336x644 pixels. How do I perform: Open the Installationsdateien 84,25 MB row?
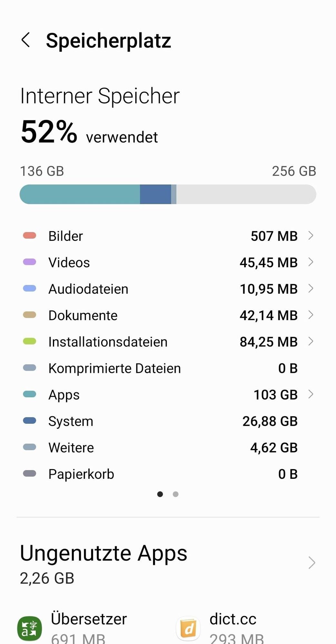168,342
